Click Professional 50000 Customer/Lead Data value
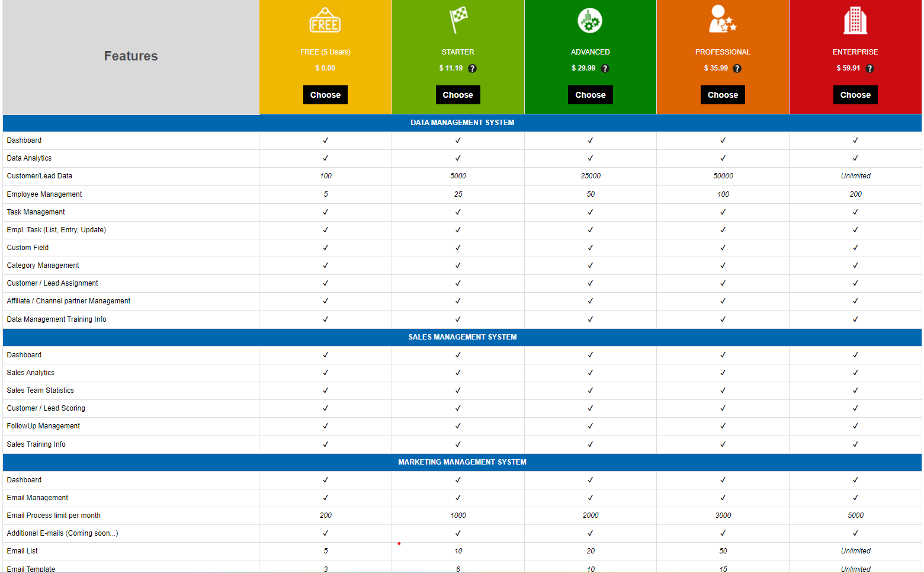Viewport: 924px width, 573px height. [x=723, y=176]
